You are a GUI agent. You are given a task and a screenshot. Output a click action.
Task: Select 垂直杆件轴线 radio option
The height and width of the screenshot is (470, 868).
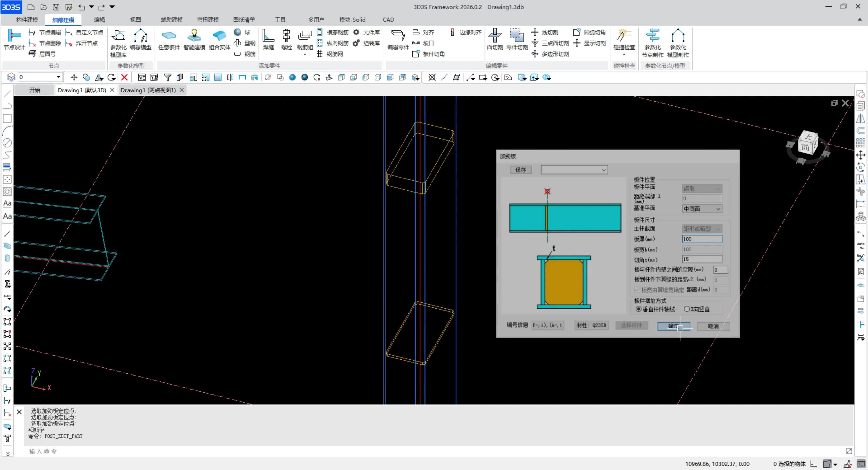click(x=638, y=309)
